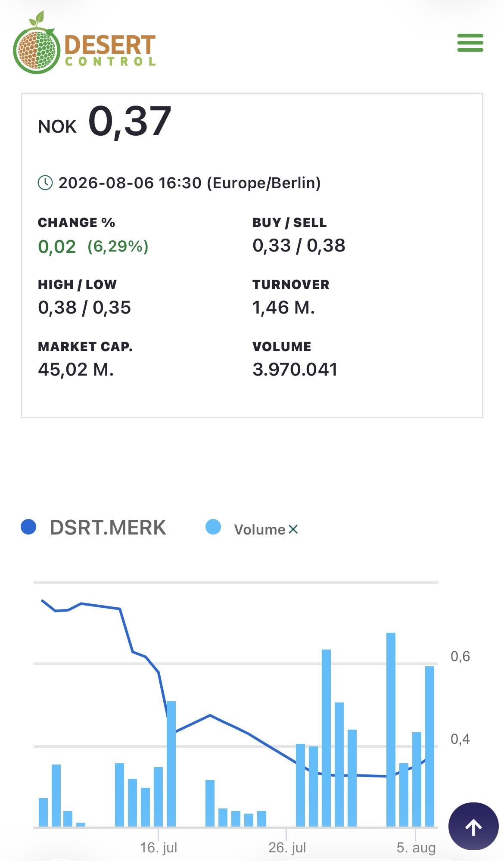Toggle the light-blue Volume legend dot
The image size is (504, 861).
pyautogui.click(x=213, y=527)
